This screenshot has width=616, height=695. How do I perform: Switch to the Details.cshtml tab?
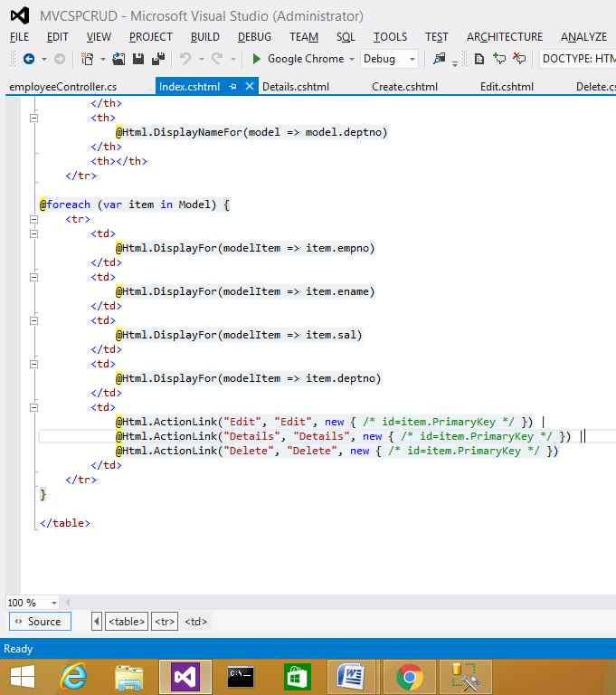tap(295, 87)
